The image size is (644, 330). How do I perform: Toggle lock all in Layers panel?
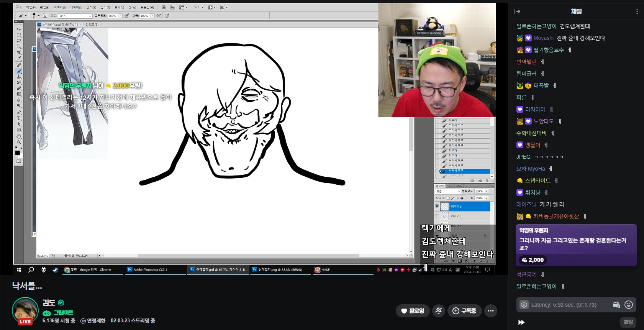click(462, 198)
